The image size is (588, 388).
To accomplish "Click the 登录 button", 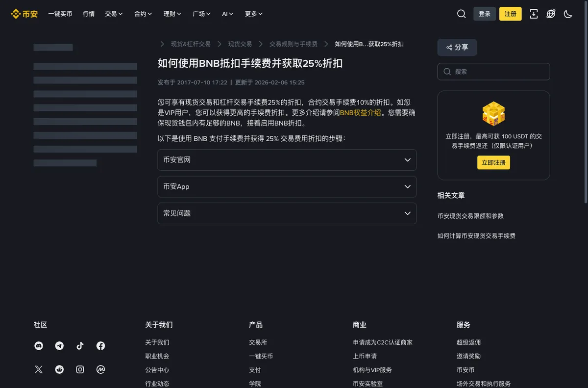I will pos(485,14).
